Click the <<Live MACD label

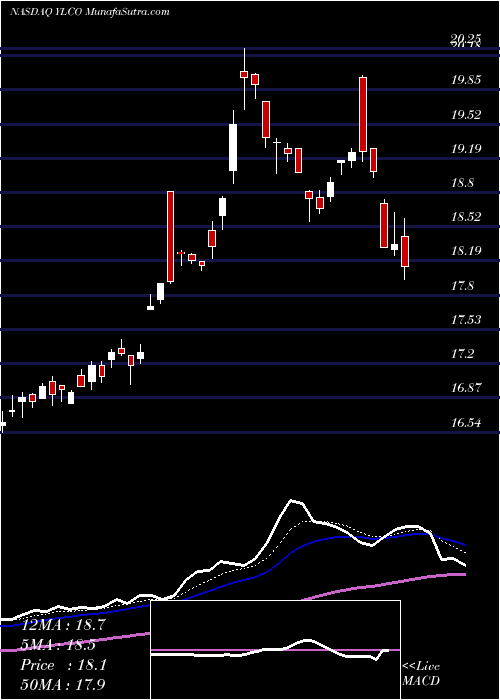pyautogui.click(x=421, y=674)
